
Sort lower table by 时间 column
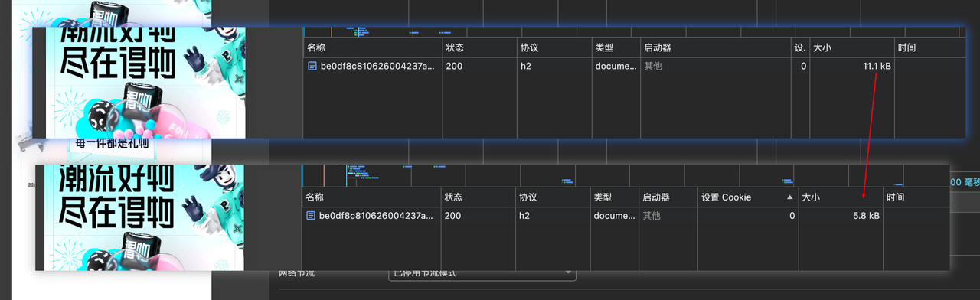coord(916,197)
